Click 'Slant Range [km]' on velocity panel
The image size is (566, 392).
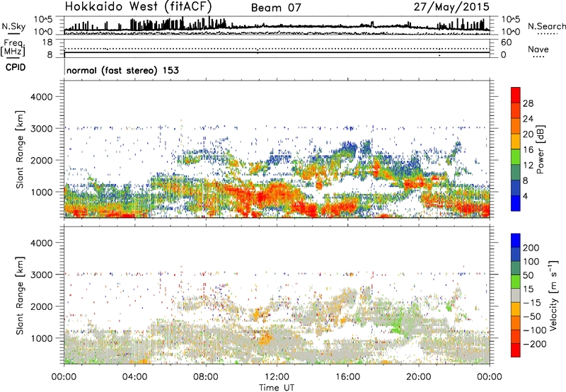20,296
